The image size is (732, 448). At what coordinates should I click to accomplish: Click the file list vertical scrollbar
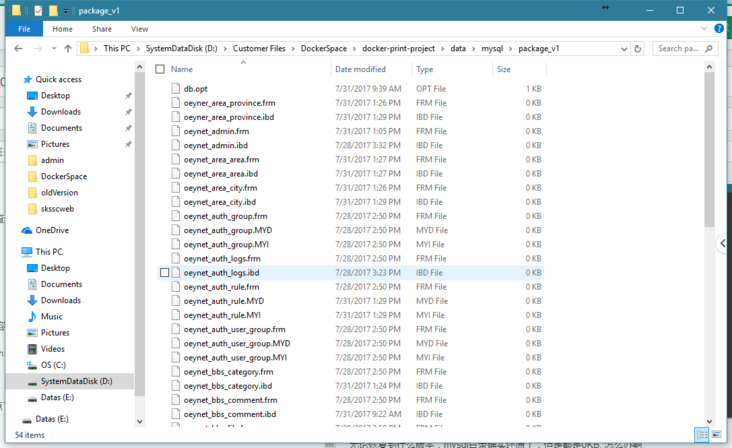point(710,150)
